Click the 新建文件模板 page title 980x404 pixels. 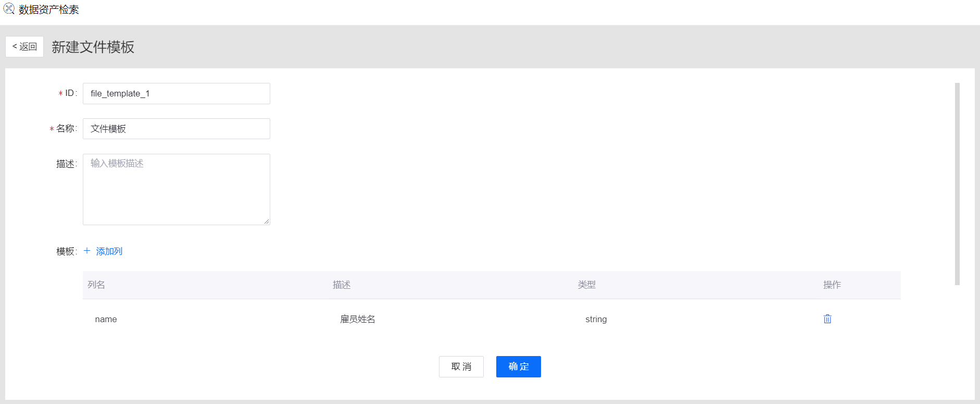pyautogui.click(x=93, y=47)
